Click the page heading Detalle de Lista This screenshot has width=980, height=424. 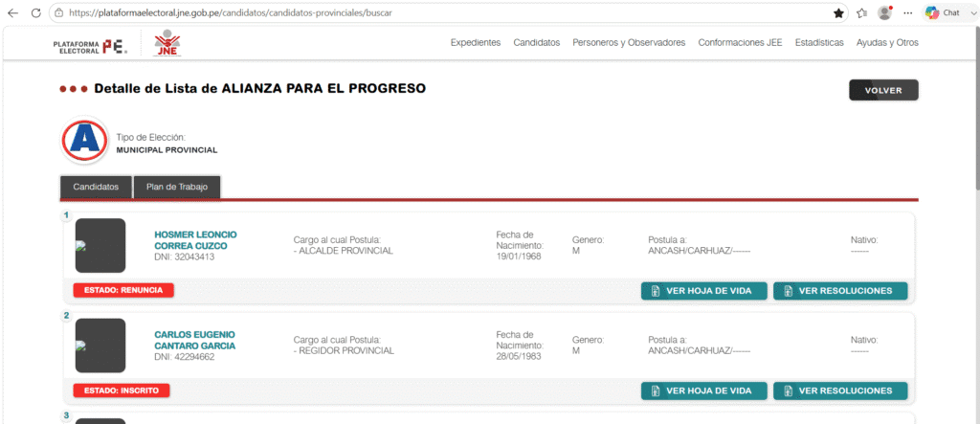[260, 89]
